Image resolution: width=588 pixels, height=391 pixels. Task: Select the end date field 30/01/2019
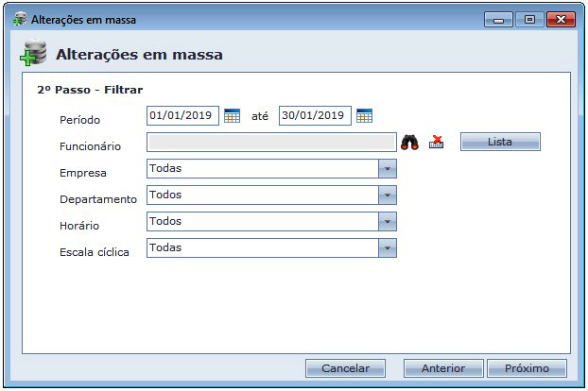tap(314, 116)
